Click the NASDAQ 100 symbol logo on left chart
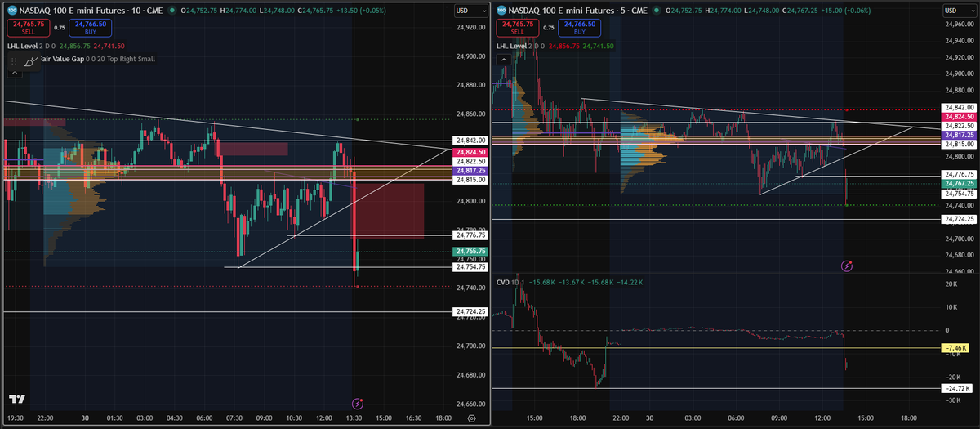 point(12,10)
